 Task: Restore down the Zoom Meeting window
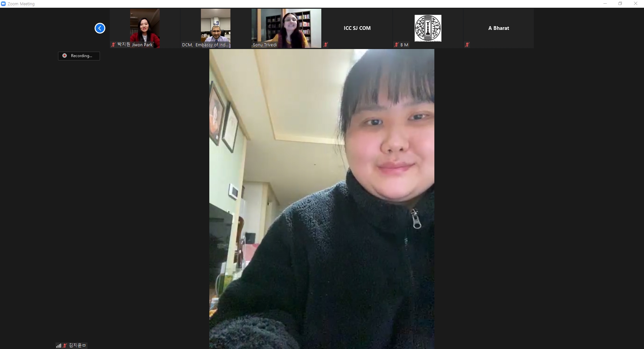pos(620,4)
